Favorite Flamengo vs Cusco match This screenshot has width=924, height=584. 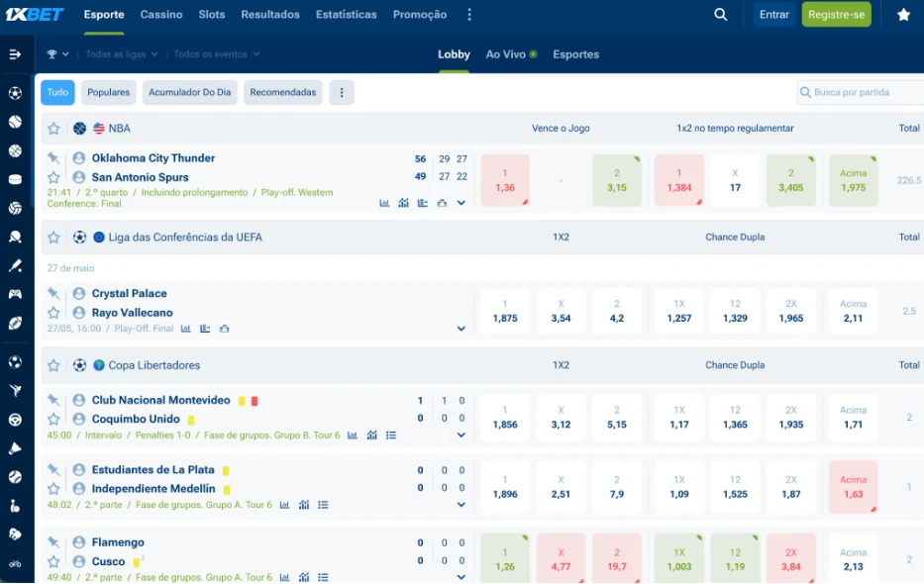[53, 561]
